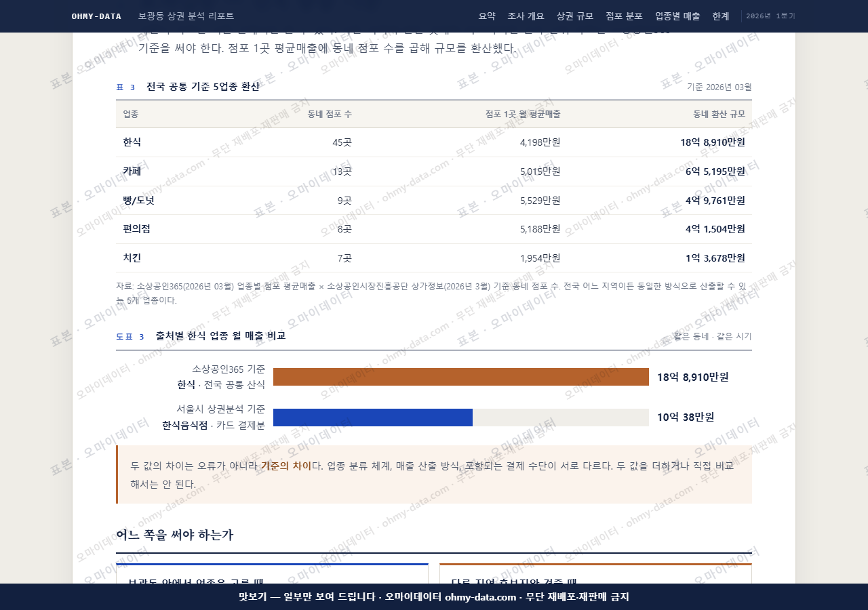This screenshot has width=868, height=610.
Task: Click the 2026년 1분기 label in header
Action: (771, 16)
